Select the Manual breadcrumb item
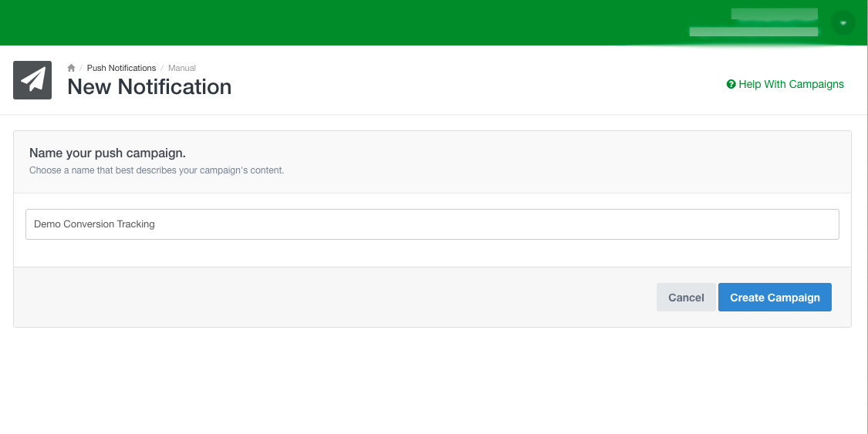Image resolution: width=868 pixels, height=434 pixels. click(x=182, y=68)
